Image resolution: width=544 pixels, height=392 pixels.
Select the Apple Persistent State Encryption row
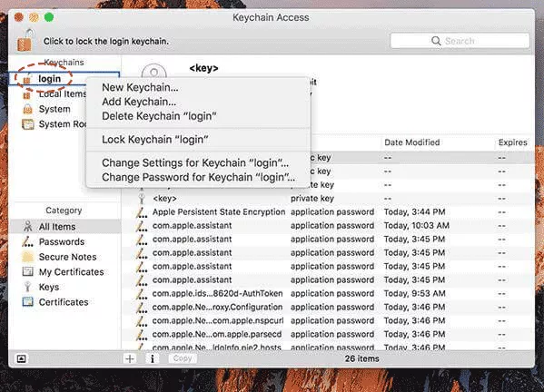tap(328, 212)
